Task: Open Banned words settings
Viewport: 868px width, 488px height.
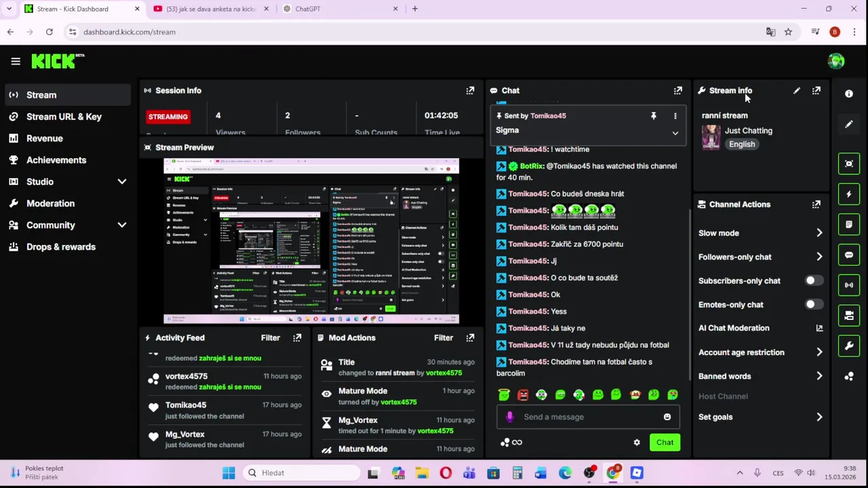Action: (x=761, y=376)
